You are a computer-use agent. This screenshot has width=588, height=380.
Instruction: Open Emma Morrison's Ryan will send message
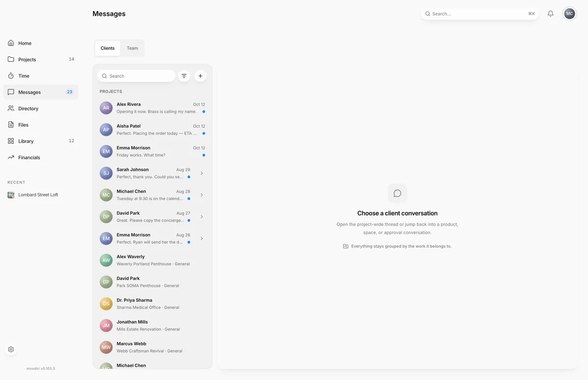click(145, 238)
